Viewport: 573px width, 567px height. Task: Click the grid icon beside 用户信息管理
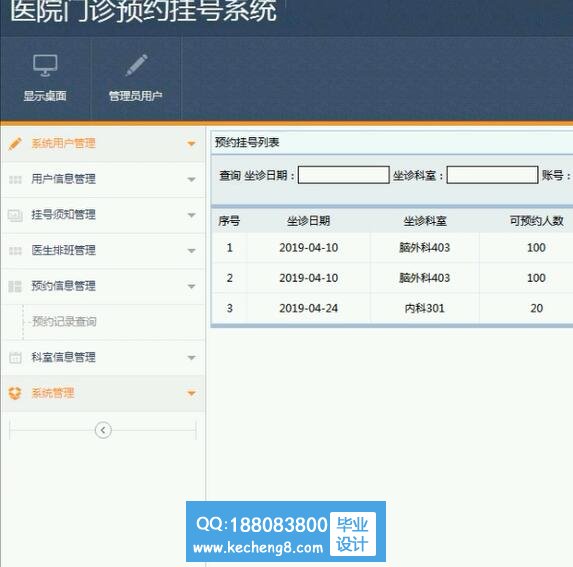[x=15, y=179]
